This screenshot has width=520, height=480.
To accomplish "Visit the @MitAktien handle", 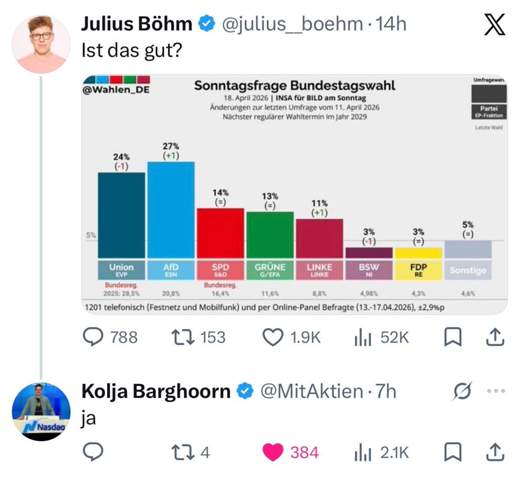I will click(312, 391).
